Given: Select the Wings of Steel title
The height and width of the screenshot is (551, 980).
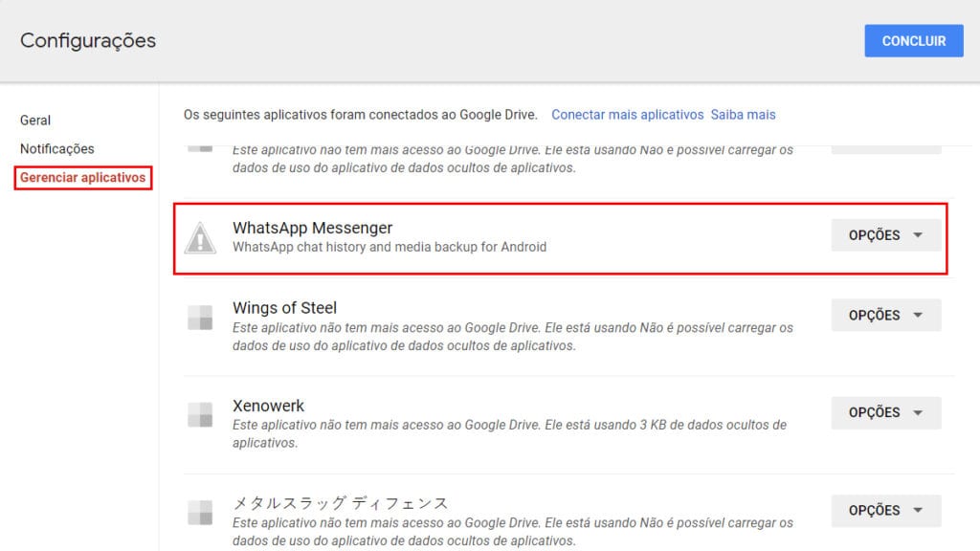Looking at the screenshot, I should click(x=284, y=308).
